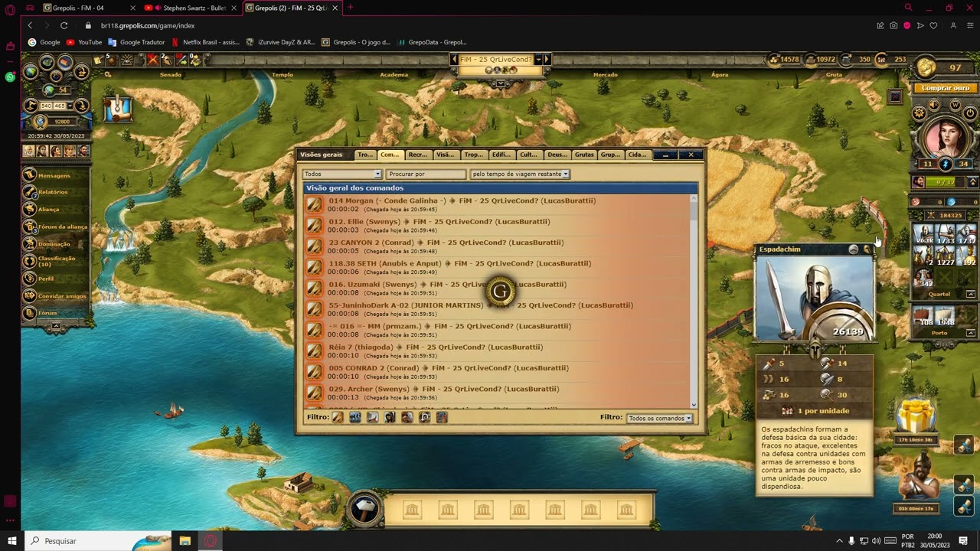The height and width of the screenshot is (551, 980).
Task: Collapse the Quartel units panel
Action: coord(971,294)
